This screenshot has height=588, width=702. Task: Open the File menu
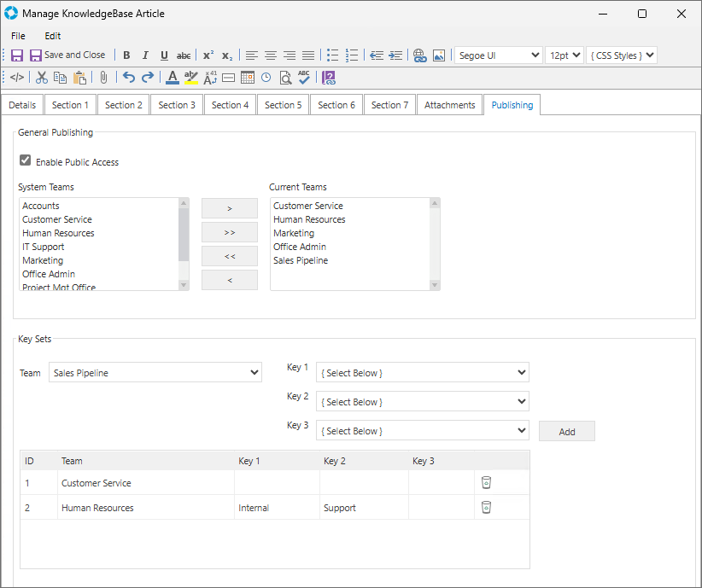pyautogui.click(x=18, y=36)
